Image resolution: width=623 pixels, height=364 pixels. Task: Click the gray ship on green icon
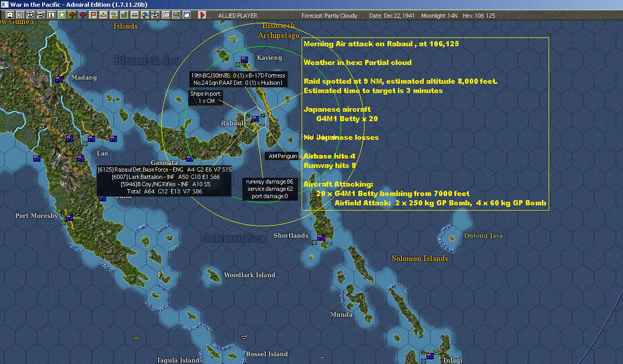(134, 15)
